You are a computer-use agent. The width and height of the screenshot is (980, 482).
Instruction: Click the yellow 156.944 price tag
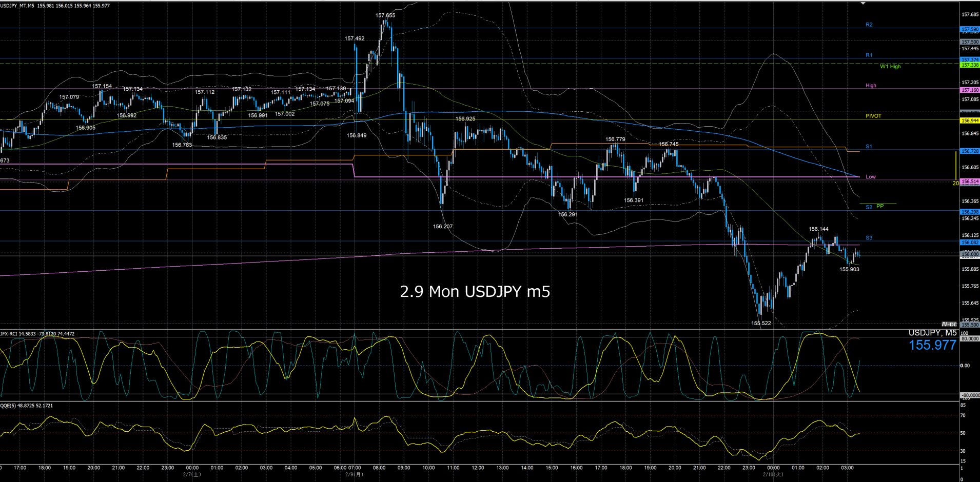(969, 121)
